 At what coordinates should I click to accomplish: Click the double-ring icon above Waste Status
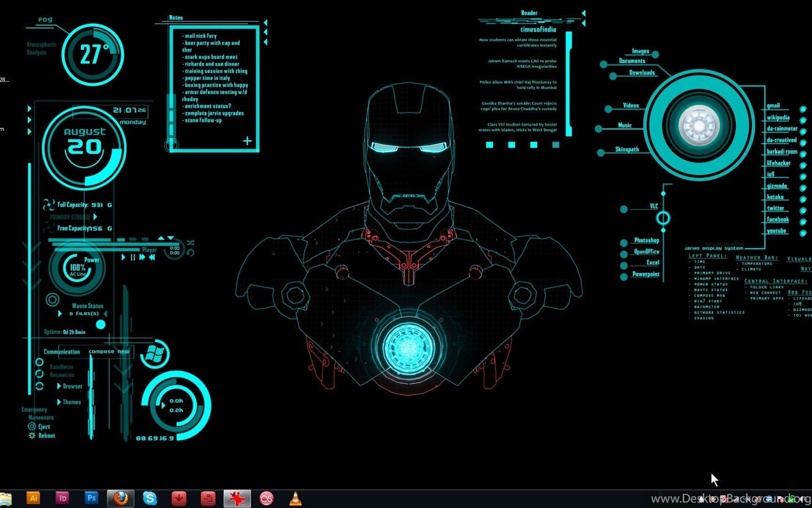52,299
